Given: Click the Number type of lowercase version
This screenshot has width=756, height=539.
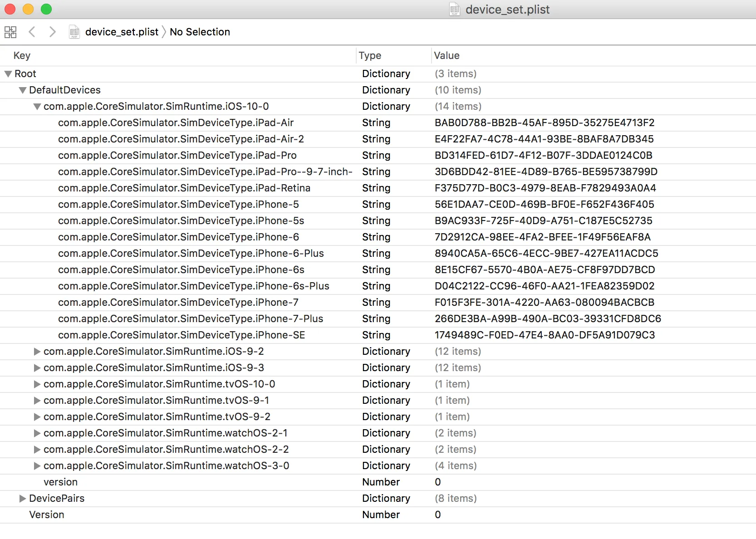Looking at the screenshot, I should pos(381,482).
